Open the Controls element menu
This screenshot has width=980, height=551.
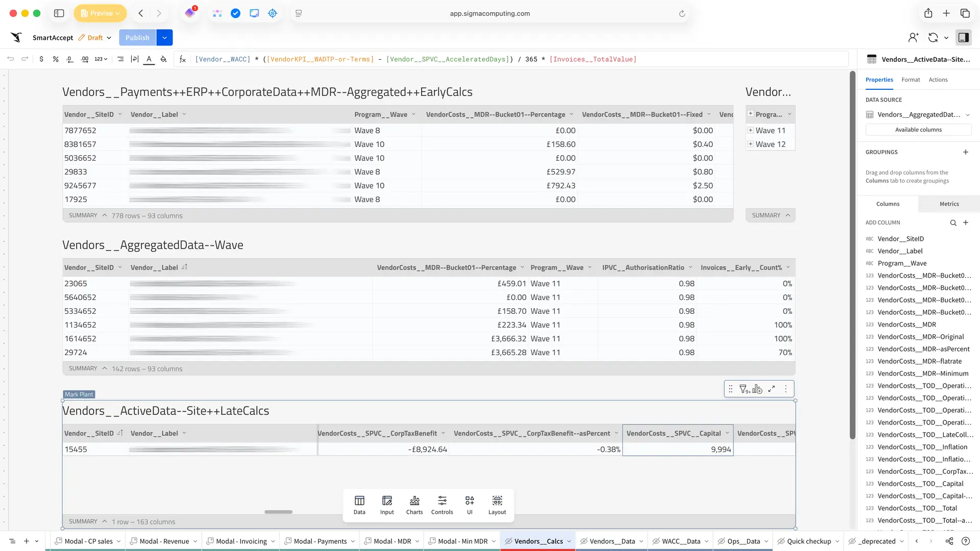pyautogui.click(x=442, y=505)
